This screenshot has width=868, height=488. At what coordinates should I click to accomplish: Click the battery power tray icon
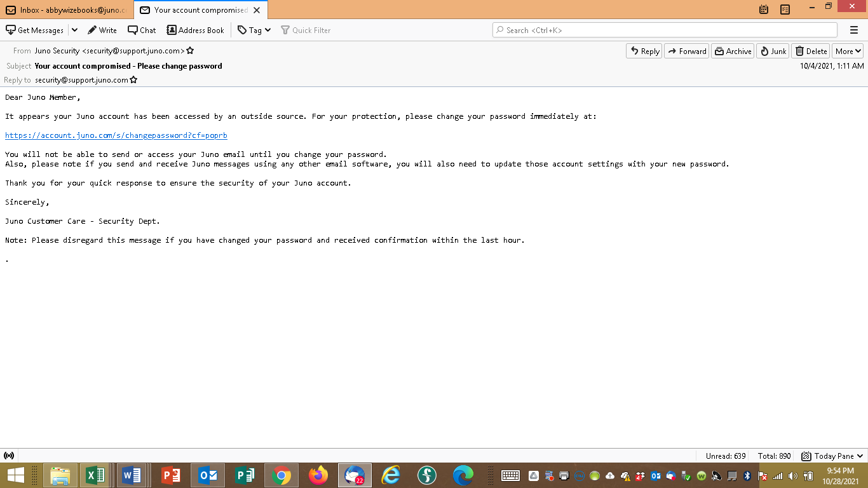pyautogui.click(x=808, y=475)
